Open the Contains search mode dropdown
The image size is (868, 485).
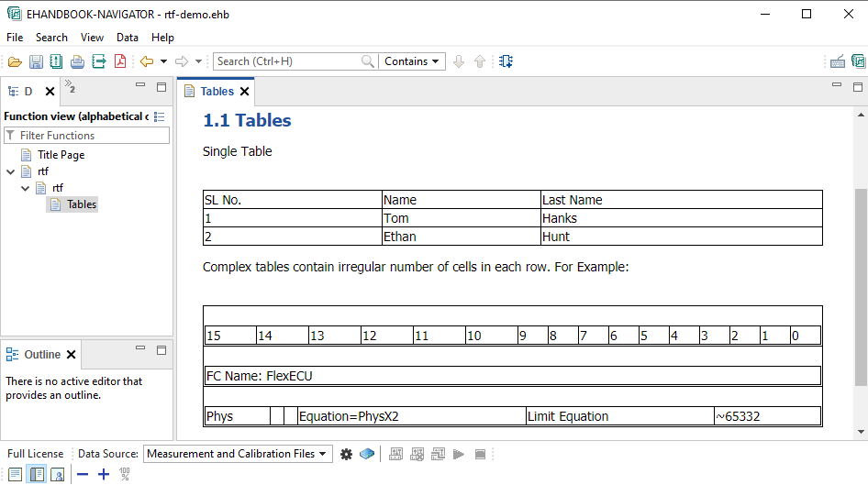[412, 61]
